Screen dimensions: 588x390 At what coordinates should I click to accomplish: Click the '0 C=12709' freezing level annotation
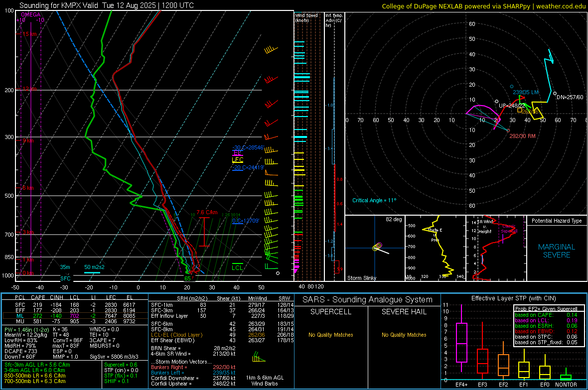(x=245, y=221)
